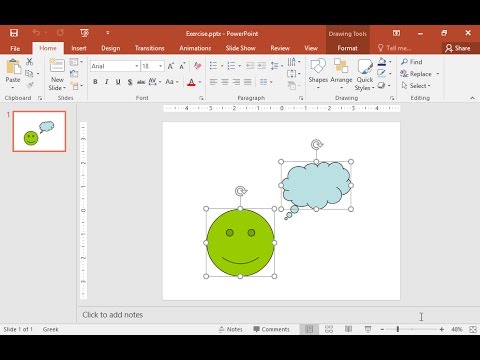Open Customize Quick Access Toolbar arrow
The image size is (480, 360).
coord(108,33)
